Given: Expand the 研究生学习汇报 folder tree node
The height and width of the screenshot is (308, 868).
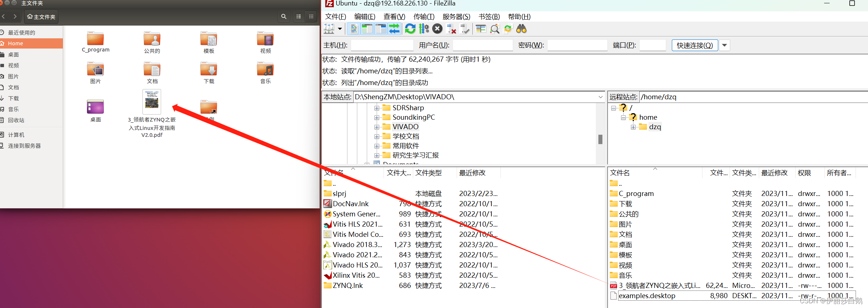Looking at the screenshot, I should tap(377, 155).
